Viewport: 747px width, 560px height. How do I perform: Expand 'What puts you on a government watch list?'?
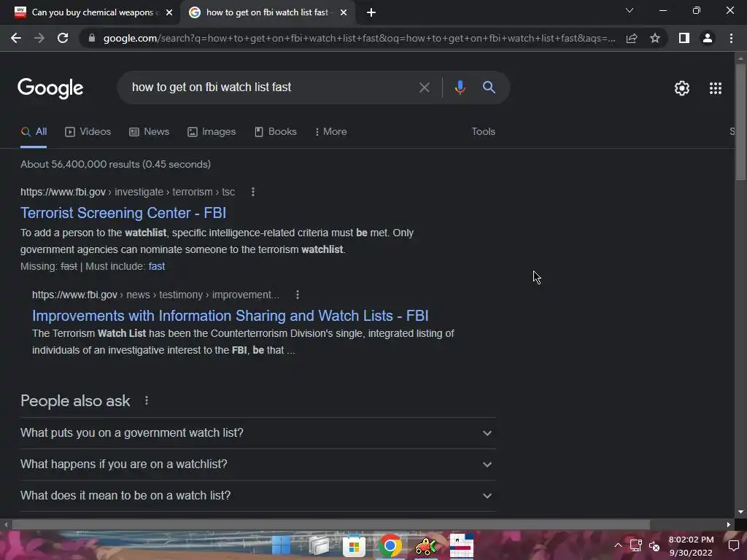pyautogui.click(x=258, y=433)
